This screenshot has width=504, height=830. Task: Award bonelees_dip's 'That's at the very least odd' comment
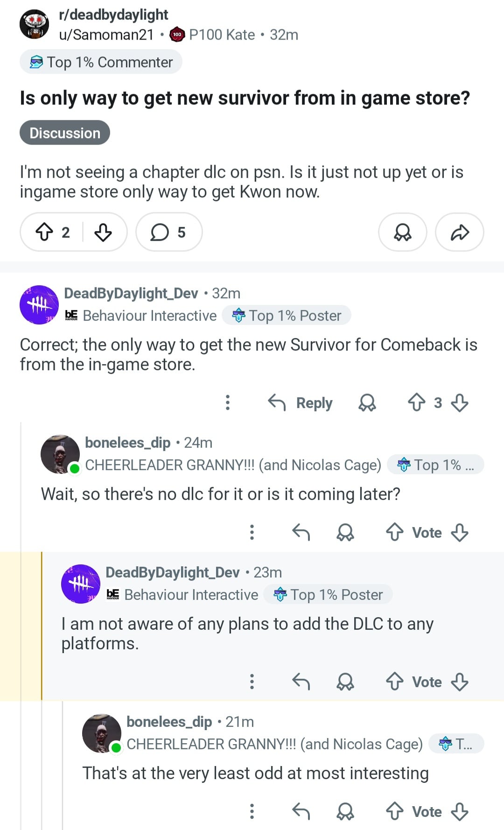pos(345,811)
